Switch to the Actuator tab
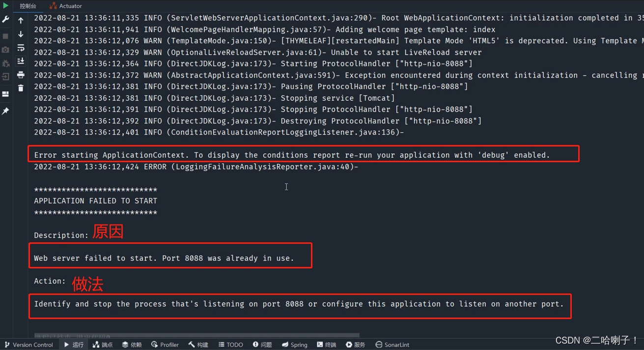644x350 pixels. coord(65,6)
